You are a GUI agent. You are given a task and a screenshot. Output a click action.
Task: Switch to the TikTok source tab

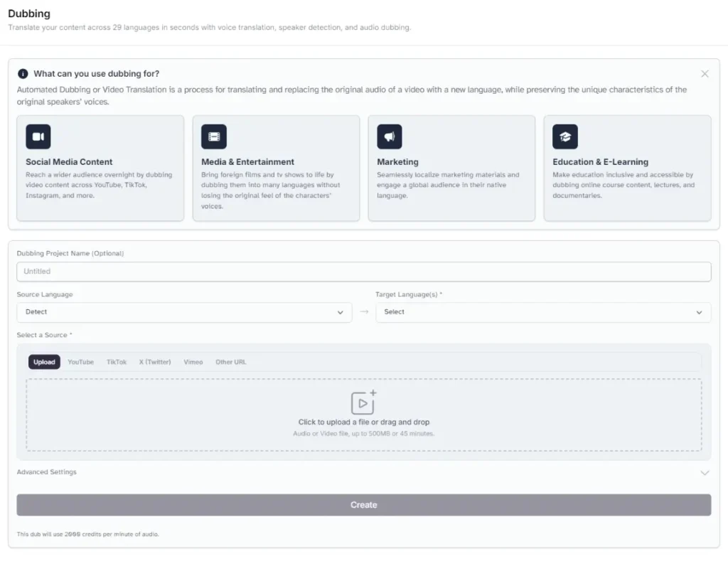[x=117, y=362]
